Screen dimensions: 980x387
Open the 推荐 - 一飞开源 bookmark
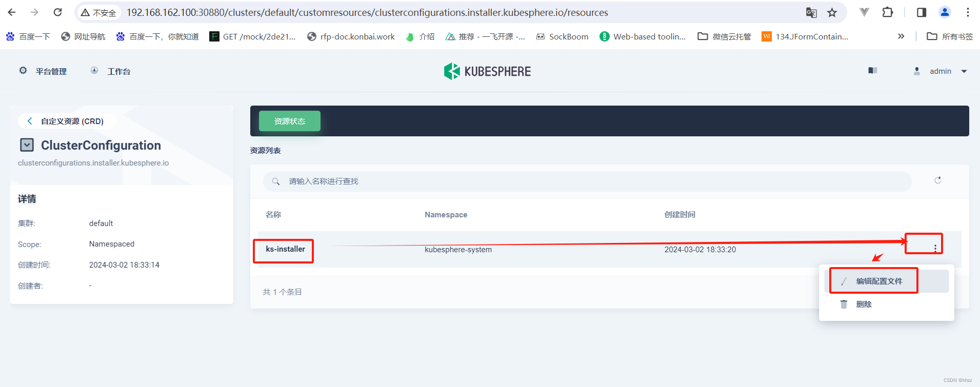(485, 36)
